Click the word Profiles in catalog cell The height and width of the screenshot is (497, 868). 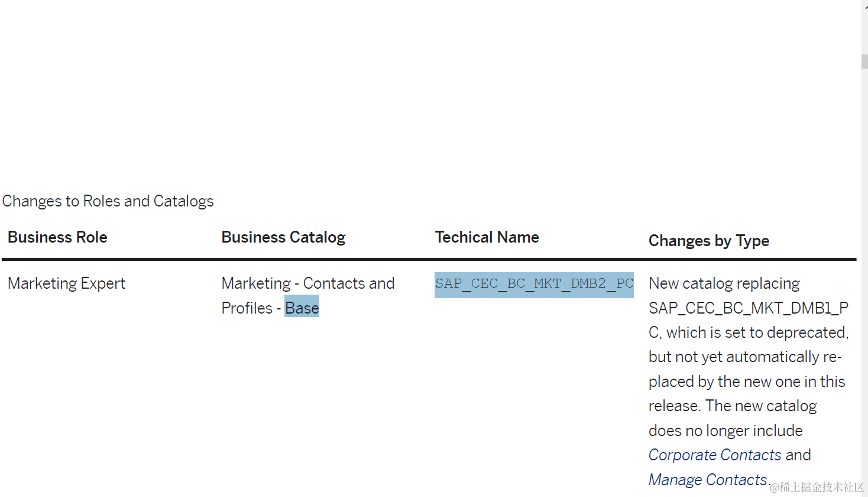(247, 308)
